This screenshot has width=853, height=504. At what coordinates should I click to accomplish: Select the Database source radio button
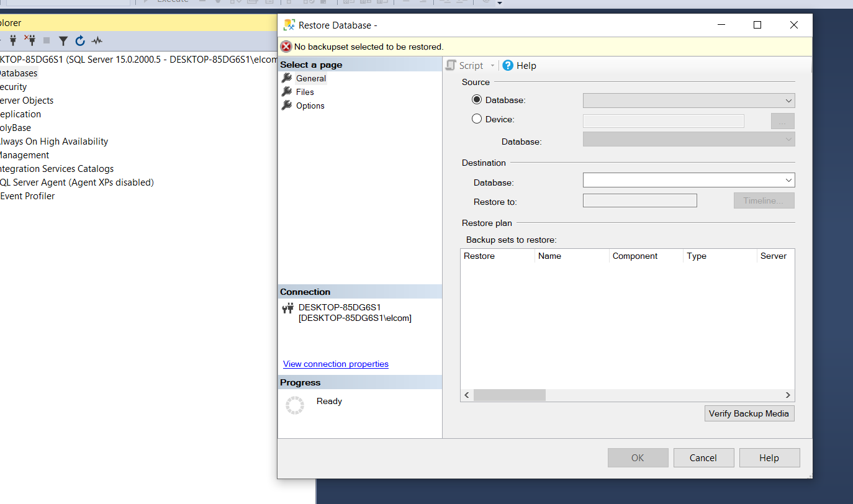point(477,100)
